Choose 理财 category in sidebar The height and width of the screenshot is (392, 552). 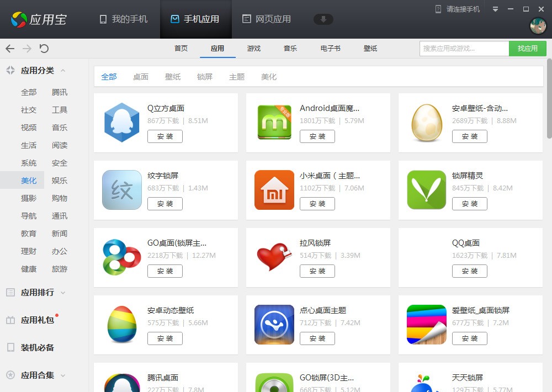29,251
